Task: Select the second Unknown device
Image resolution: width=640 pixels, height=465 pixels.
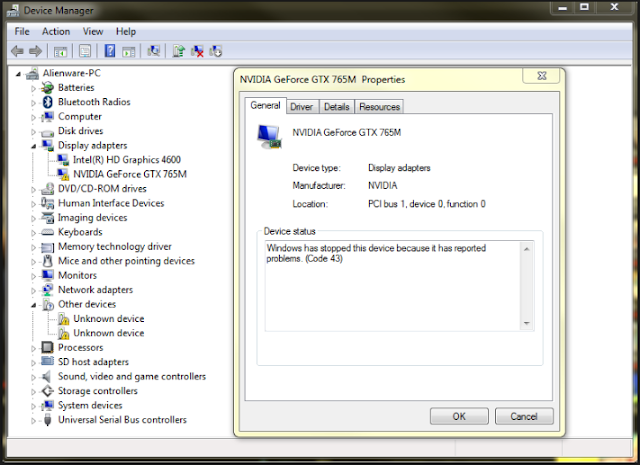Action: click(109, 333)
